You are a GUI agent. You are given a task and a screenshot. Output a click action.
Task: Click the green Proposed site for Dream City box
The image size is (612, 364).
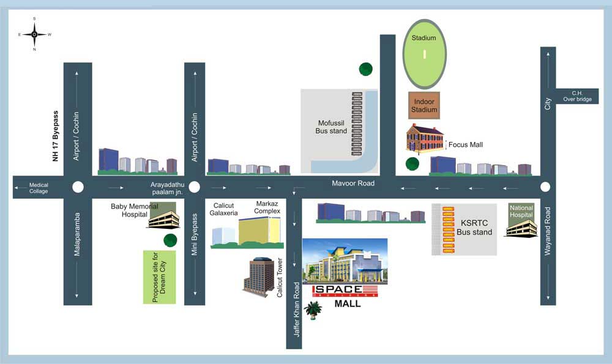(x=160, y=277)
